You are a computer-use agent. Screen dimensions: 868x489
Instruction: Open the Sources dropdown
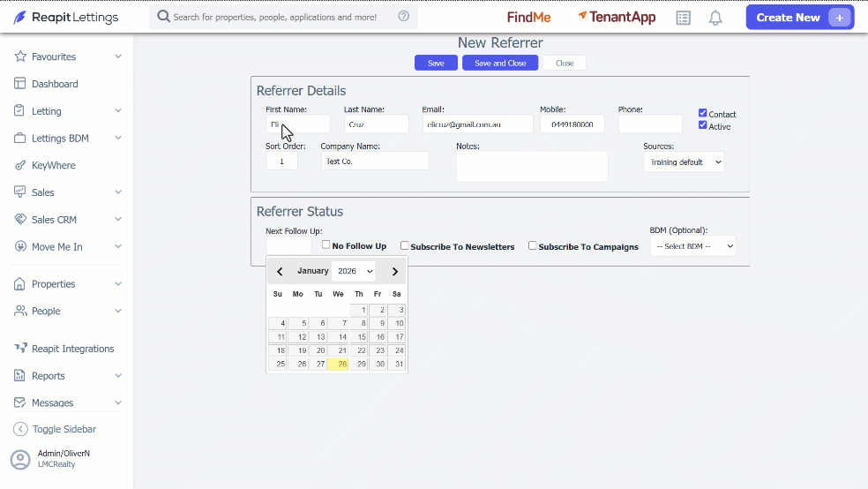[684, 162]
